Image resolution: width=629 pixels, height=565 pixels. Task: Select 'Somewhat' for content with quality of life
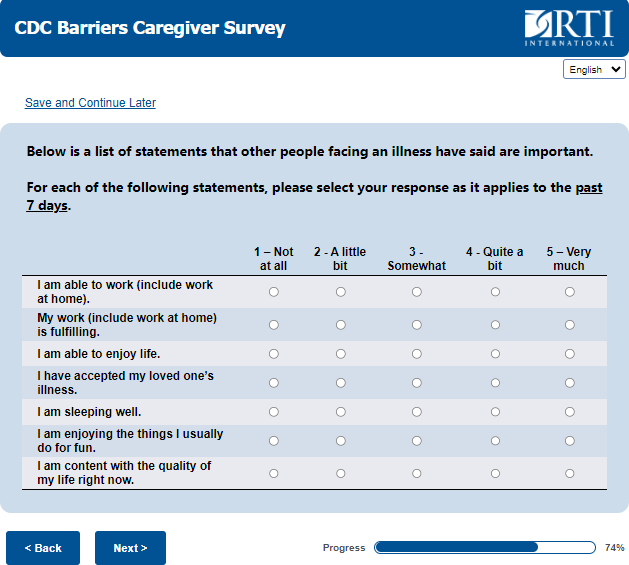pyautogui.click(x=417, y=473)
